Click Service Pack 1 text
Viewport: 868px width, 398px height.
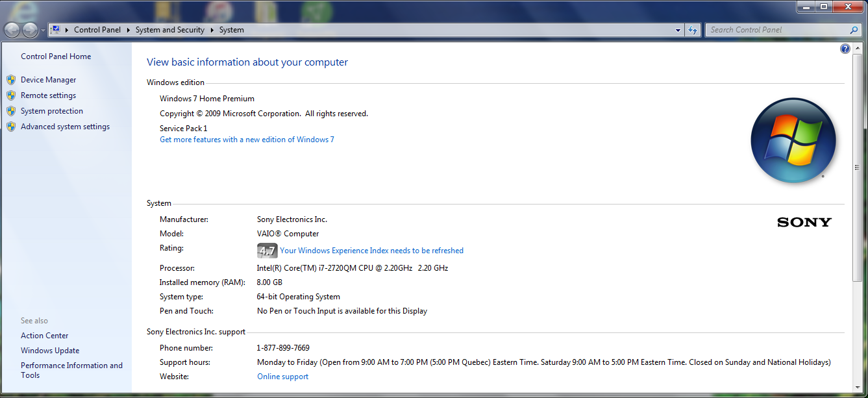184,129
